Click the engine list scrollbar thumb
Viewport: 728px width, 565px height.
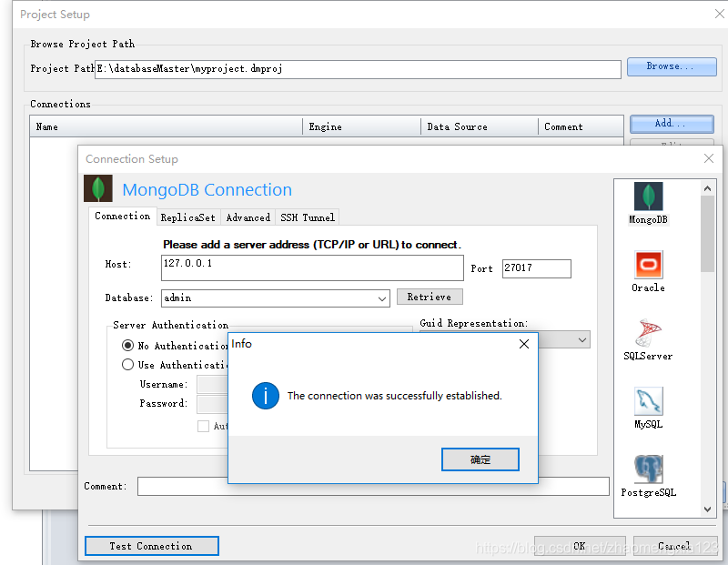point(707,234)
